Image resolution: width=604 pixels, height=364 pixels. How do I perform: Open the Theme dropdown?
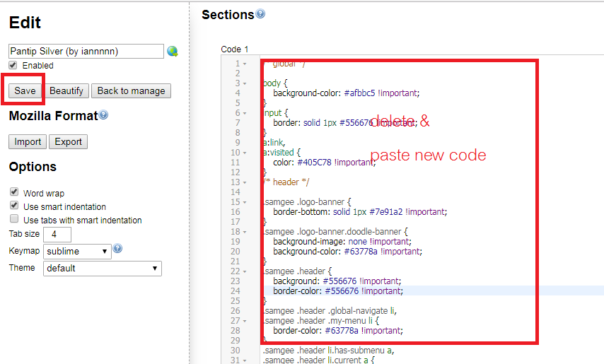tap(103, 269)
